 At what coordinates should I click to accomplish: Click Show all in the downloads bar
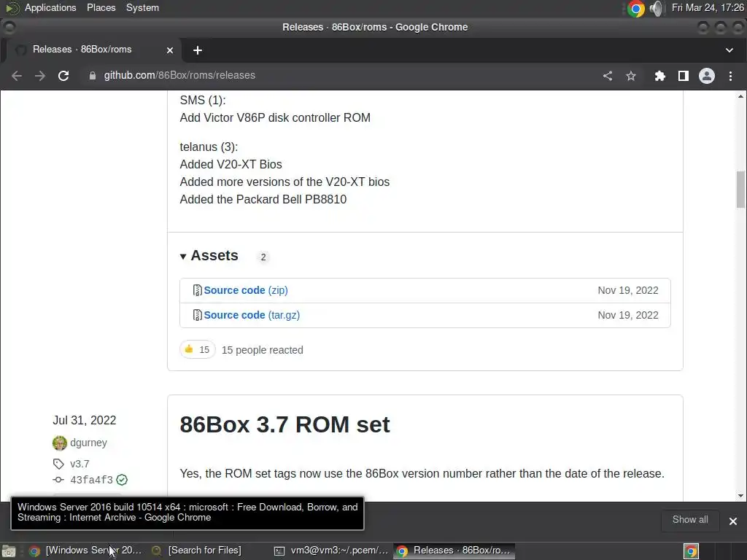[x=690, y=519]
